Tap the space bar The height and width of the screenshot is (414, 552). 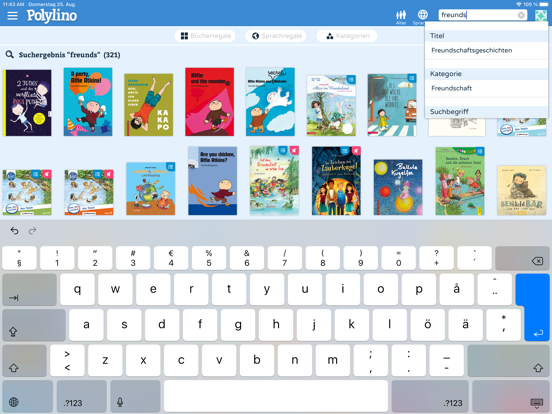tap(276, 396)
